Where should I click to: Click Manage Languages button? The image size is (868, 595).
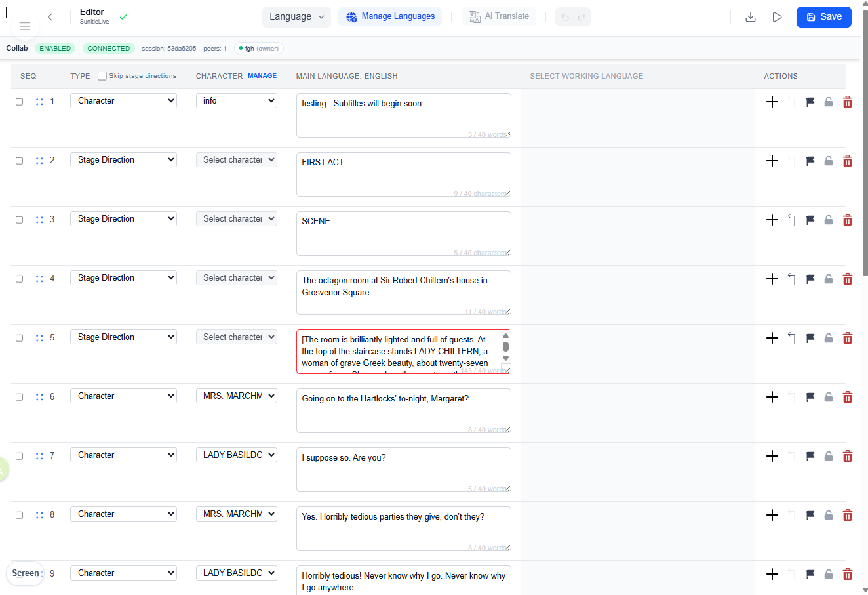[390, 17]
